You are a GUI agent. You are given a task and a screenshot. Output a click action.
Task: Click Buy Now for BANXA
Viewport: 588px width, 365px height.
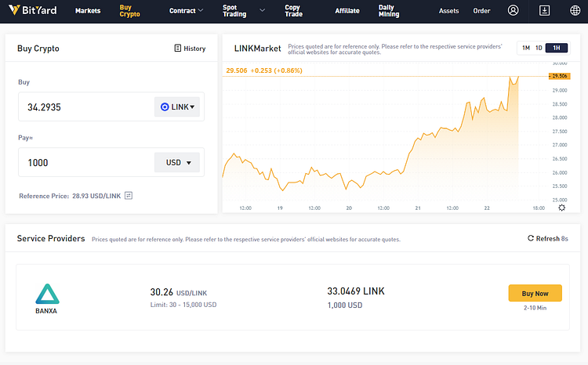[535, 293]
